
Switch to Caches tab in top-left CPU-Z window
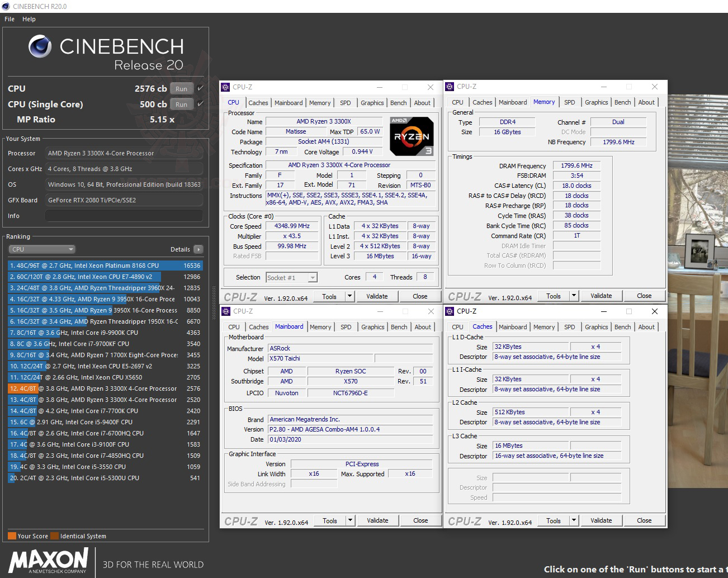pos(258,103)
